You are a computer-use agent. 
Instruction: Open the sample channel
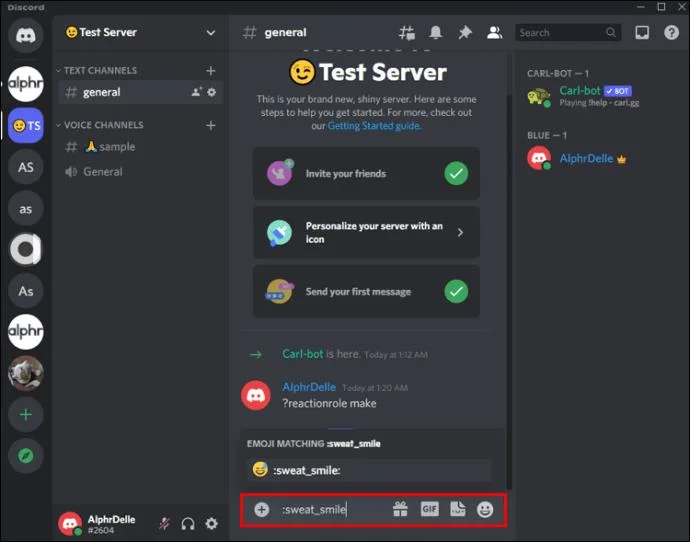click(140, 146)
